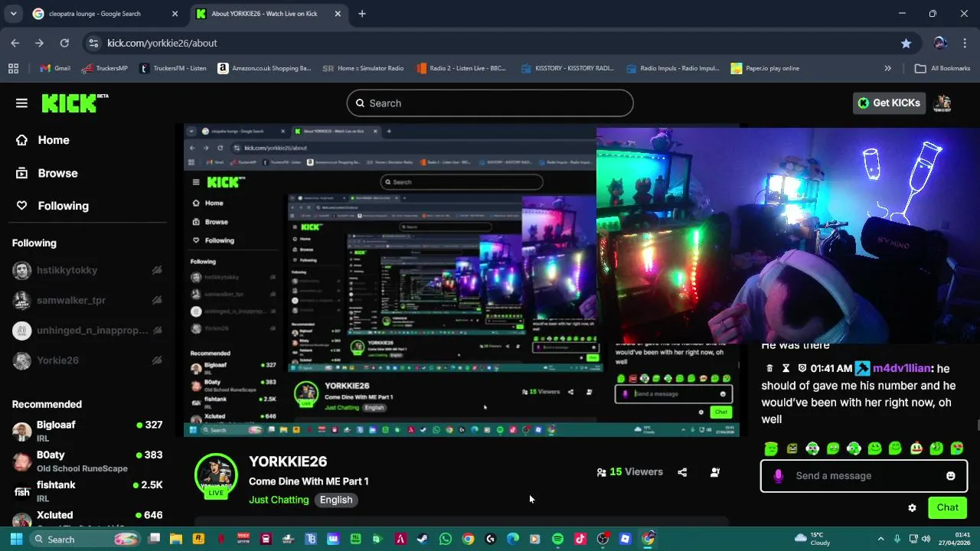980x551 pixels.
Task: Click the chat scrollbar thumb
Action: [977, 425]
